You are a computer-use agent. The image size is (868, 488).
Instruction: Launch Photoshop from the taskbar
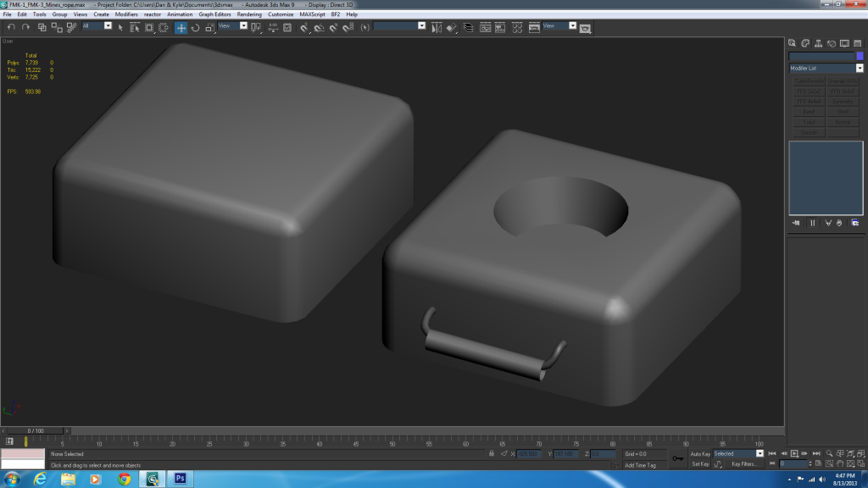pos(180,479)
